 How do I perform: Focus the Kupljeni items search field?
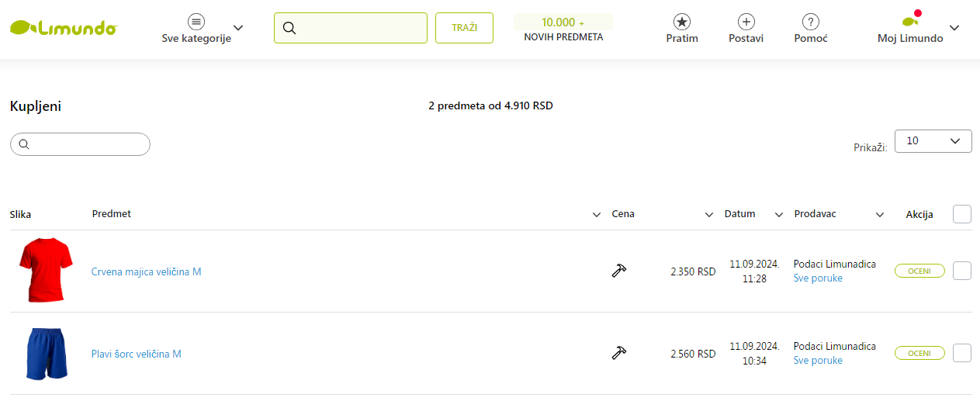click(80, 144)
